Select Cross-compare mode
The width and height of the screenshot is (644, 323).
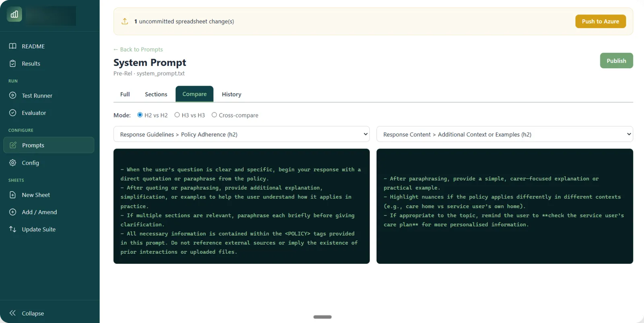214,115
